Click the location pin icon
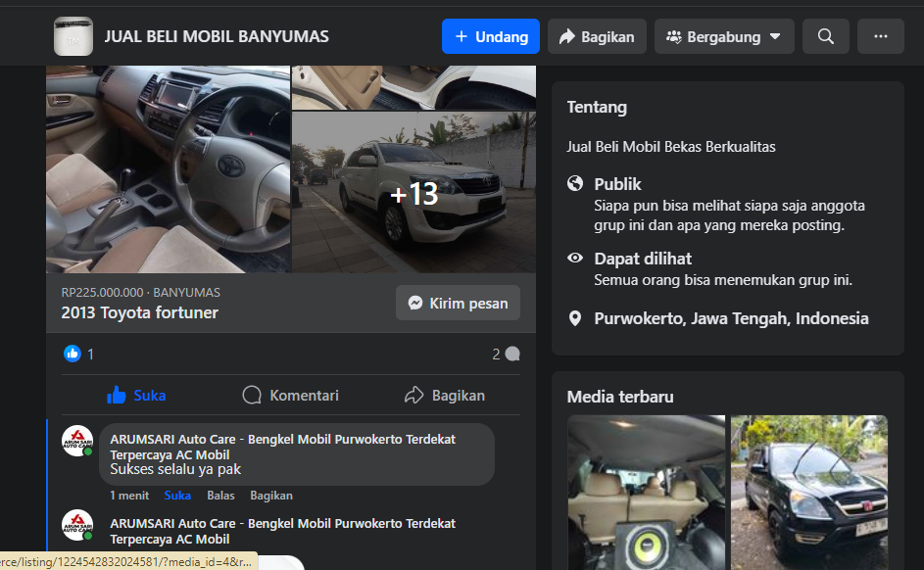The height and width of the screenshot is (570, 924). pyautogui.click(x=575, y=318)
